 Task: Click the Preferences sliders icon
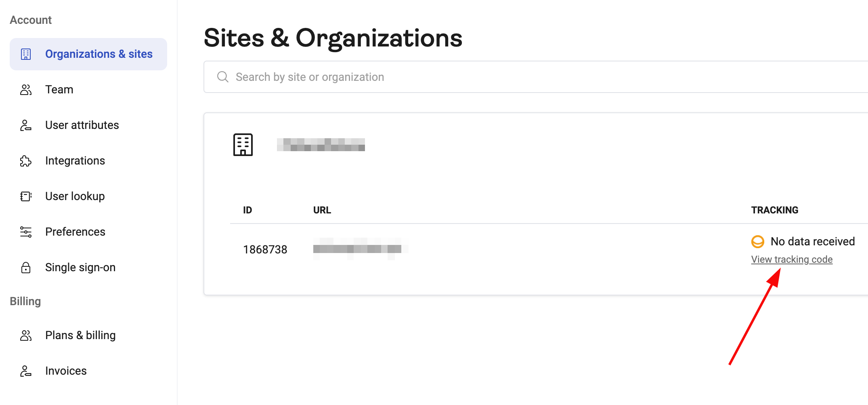[26, 232]
